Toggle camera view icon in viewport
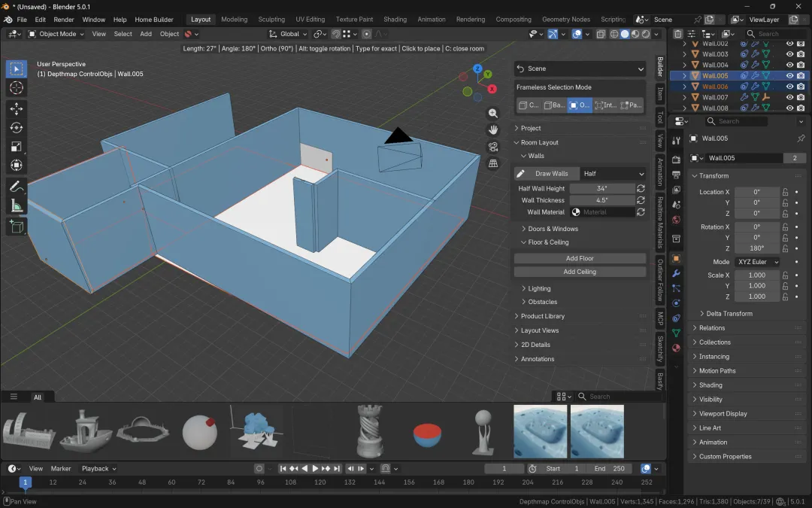Screen dimensions: 812x508 point(493,147)
